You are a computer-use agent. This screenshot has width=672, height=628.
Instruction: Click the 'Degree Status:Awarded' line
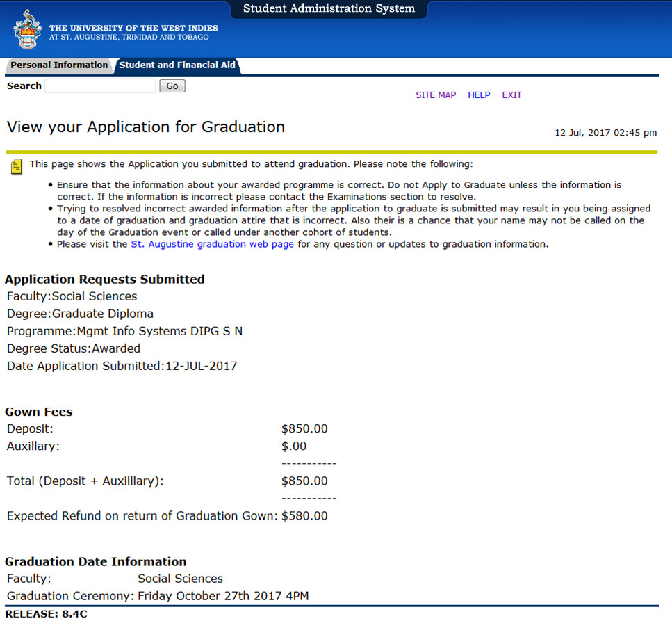pyautogui.click(x=74, y=348)
